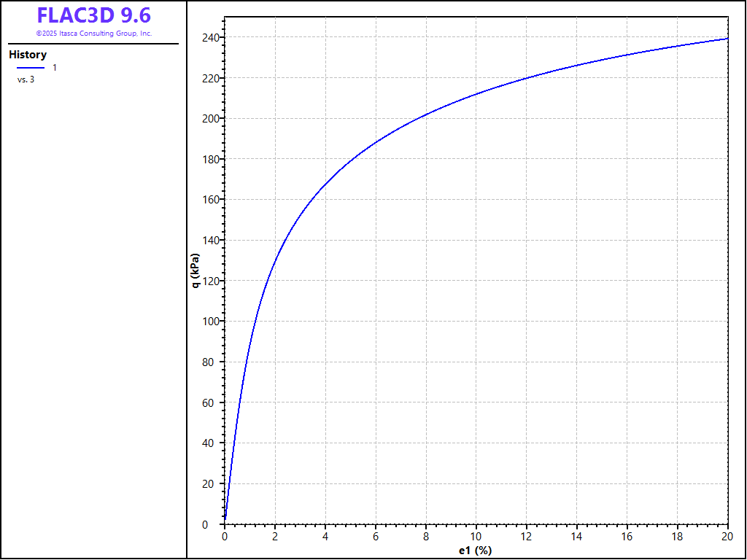Select the legend label '1'
This screenshot has width=747, height=560.
(x=55, y=68)
